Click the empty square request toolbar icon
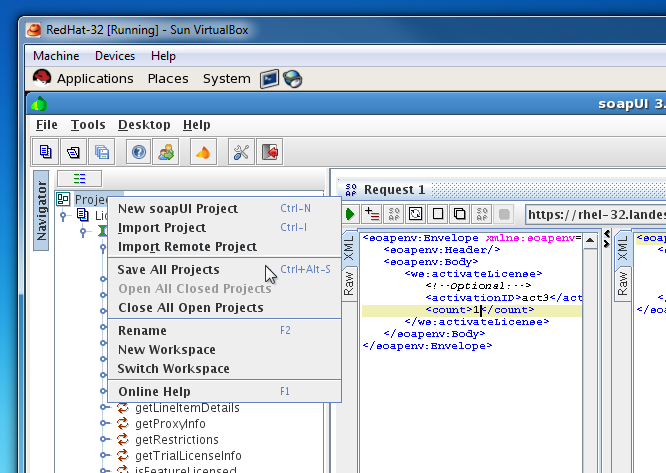The height and width of the screenshot is (473, 666). pos(437,214)
